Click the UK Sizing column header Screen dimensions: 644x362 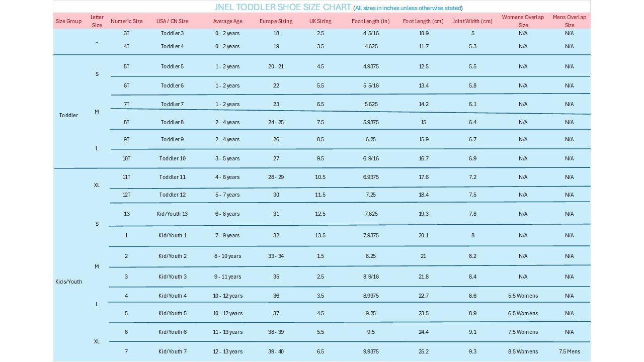320,21
